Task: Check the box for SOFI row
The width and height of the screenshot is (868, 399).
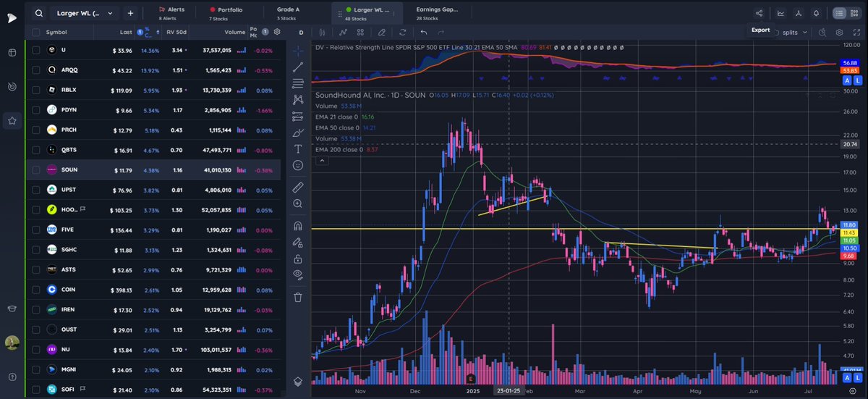Action: 35,390
